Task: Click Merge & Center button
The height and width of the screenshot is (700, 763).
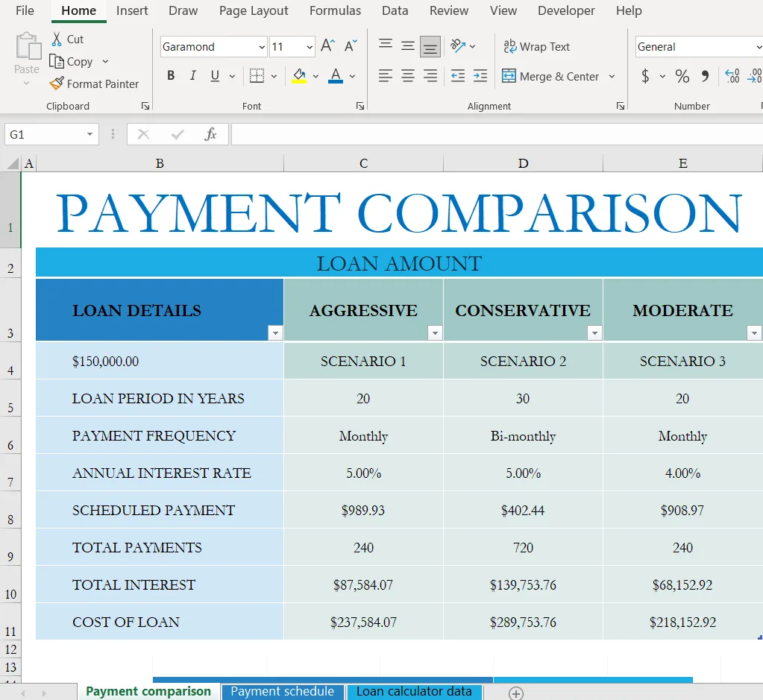Action: 550,76
